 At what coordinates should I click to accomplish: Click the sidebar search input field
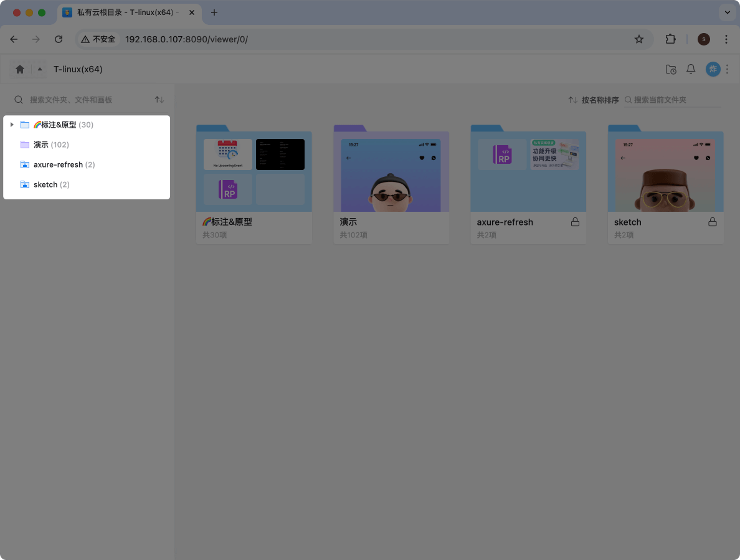pos(81,100)
